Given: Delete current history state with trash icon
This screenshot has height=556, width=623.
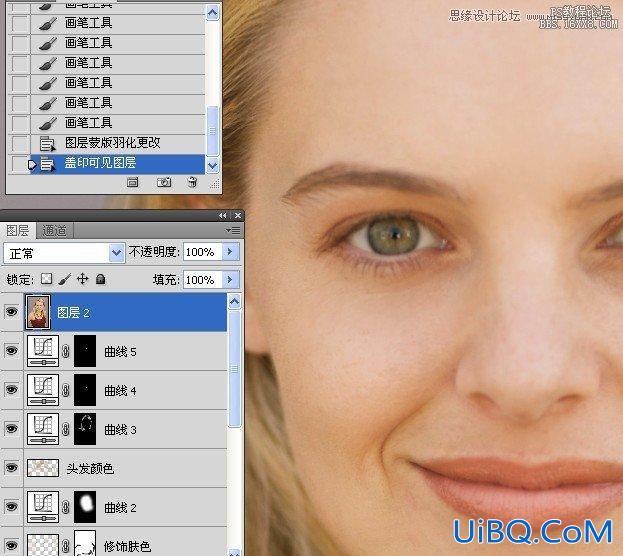Looking at the screenshot, I should [192, 182].
